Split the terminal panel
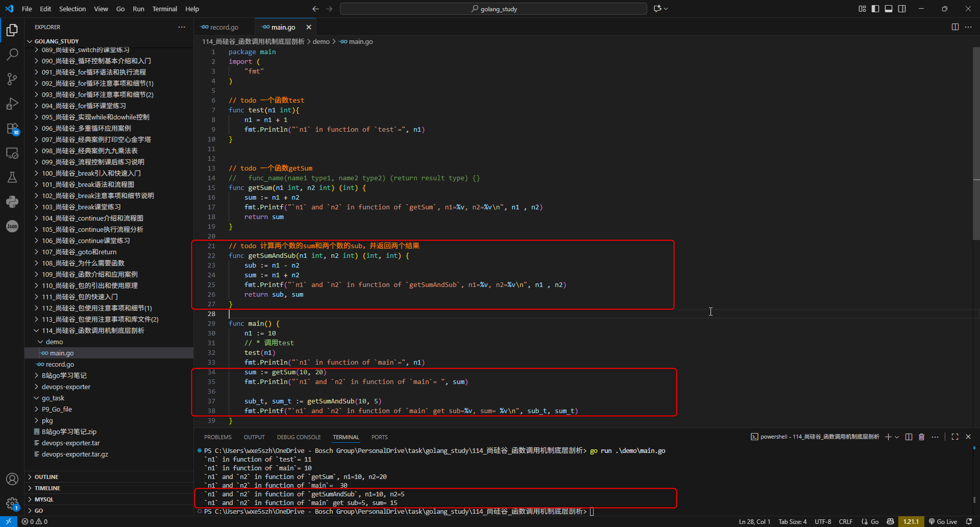The width and height of the screenshot is (980, 527). [909, 437]
